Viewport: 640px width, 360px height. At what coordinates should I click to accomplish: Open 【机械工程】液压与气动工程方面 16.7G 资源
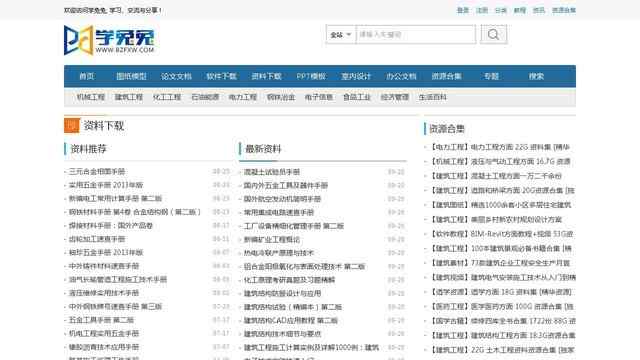[x=501, y=161]
